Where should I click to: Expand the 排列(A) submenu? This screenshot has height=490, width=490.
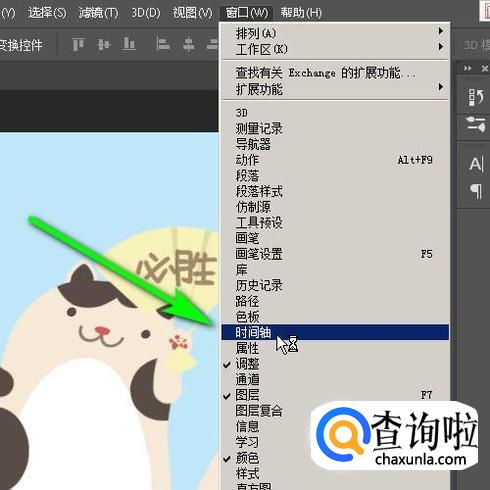(335, 33)
